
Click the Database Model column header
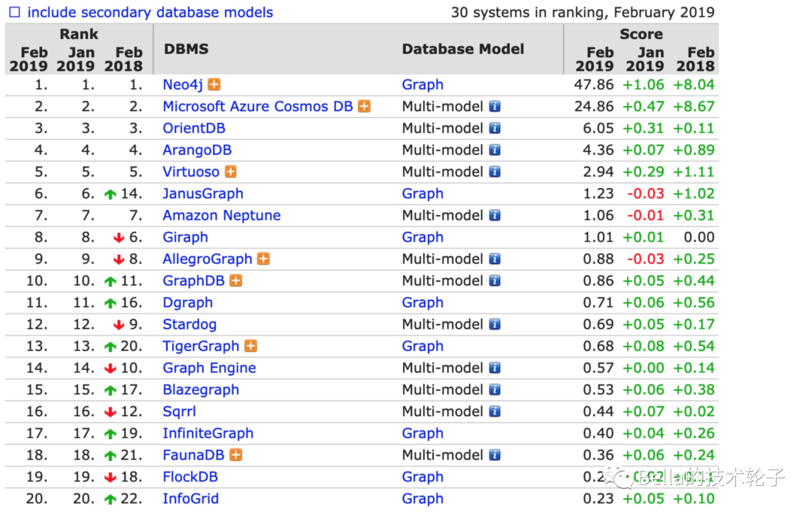[x=463, y=49]
